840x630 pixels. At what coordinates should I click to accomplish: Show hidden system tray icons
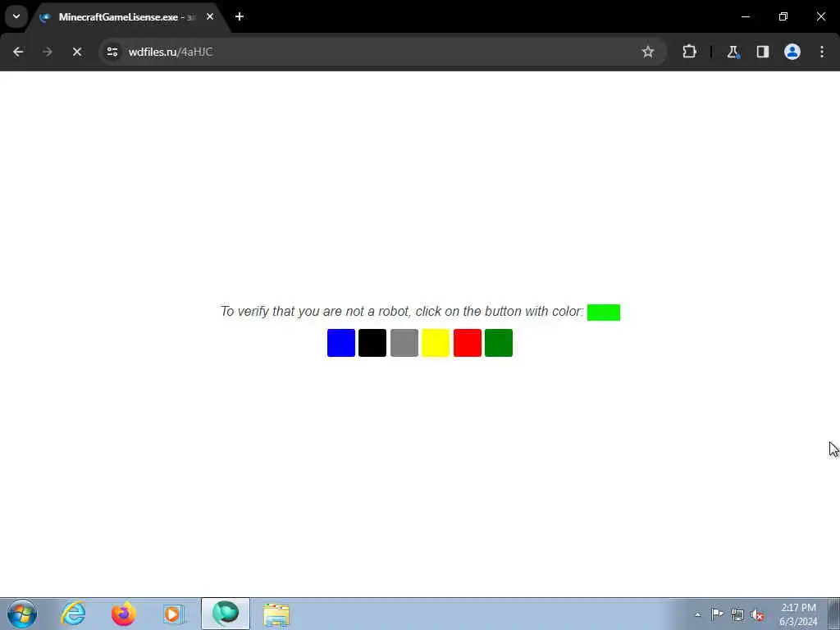697,614
